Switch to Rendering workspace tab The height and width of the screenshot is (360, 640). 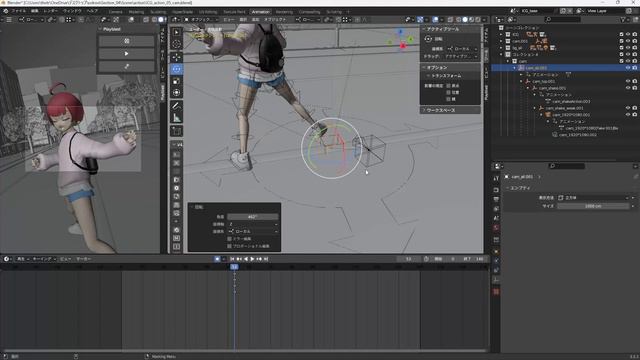(284, 12)
